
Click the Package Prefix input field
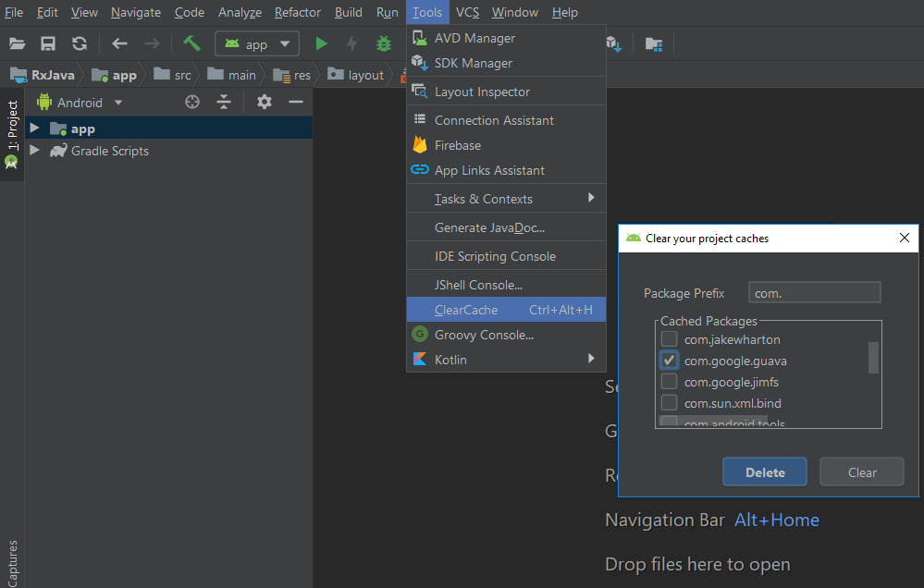tap(814, 292)
